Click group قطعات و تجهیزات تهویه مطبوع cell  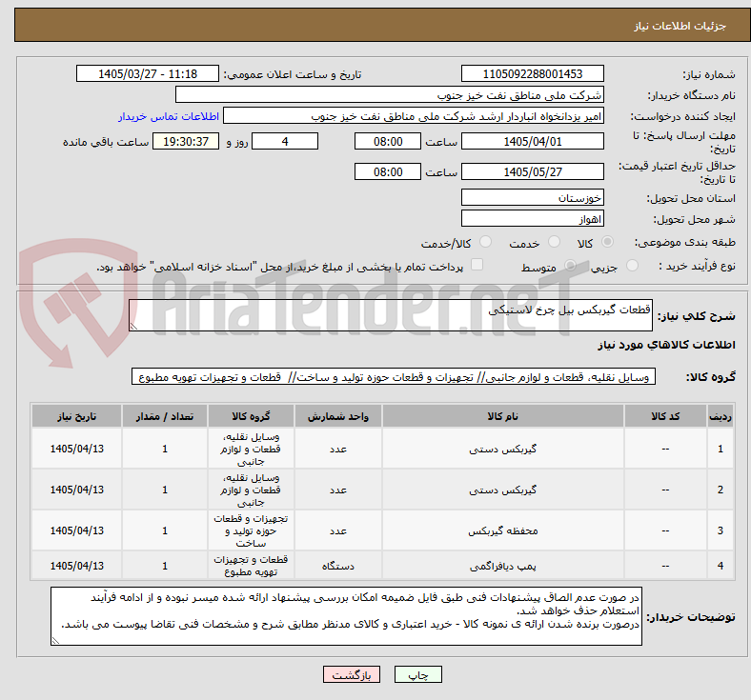tap(251, 566)
